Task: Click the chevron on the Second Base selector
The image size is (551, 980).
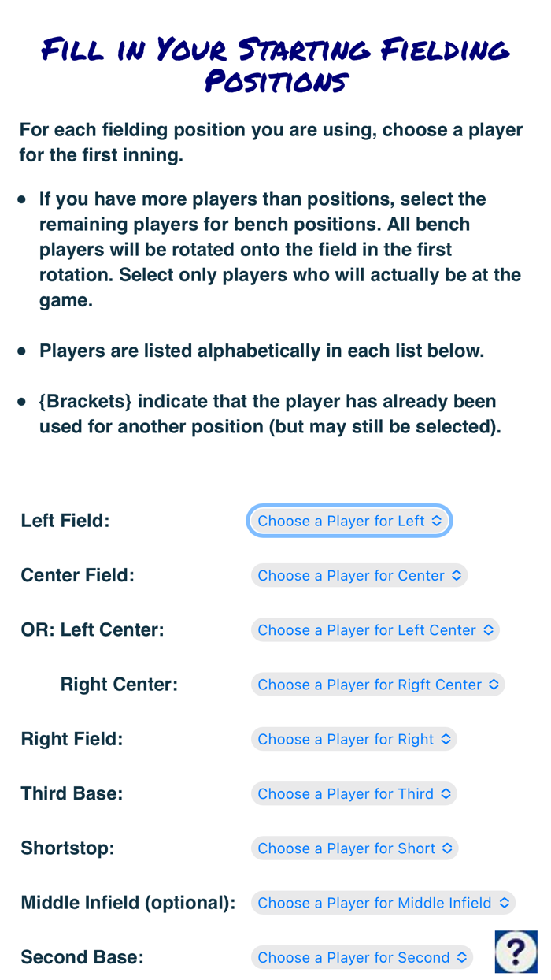Action: pos(461,957)
